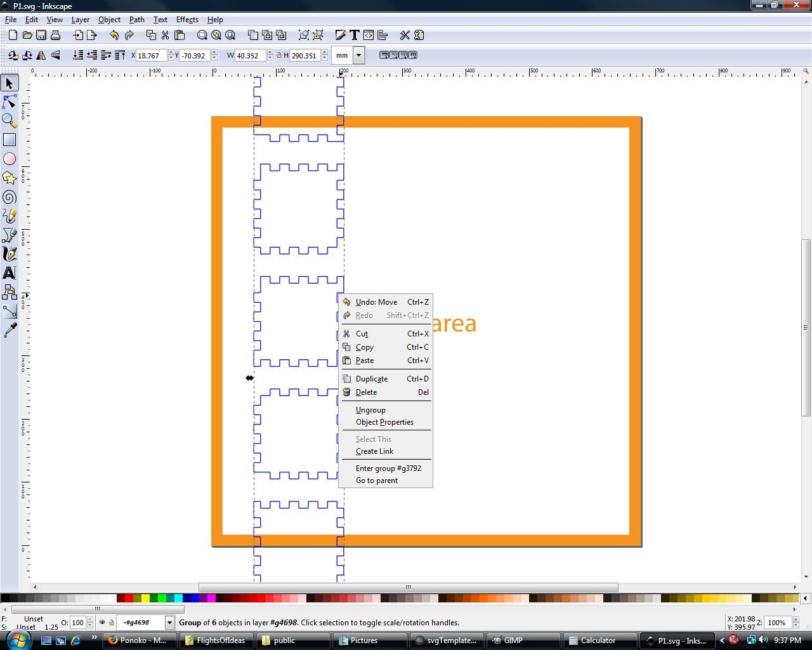Open Align and Distribute icon
This screenshot has width=812, height=650.
pos(383,35)
